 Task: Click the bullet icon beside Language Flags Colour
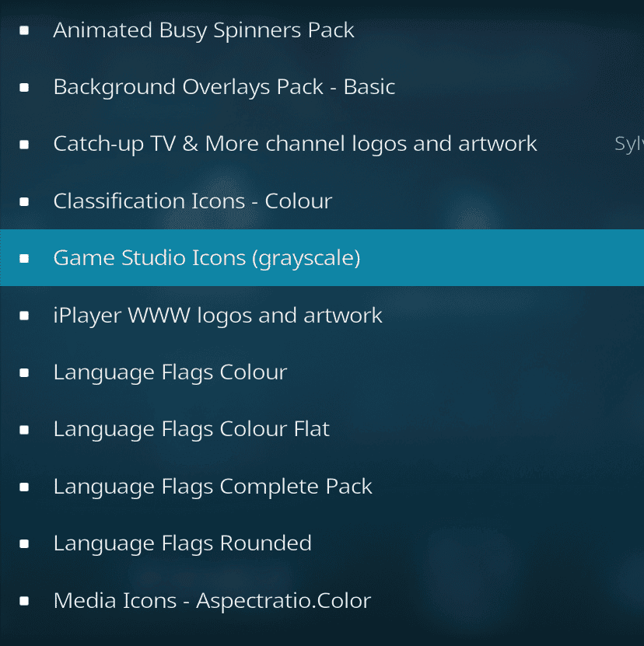pyautogui.click(x=23, y=372)
